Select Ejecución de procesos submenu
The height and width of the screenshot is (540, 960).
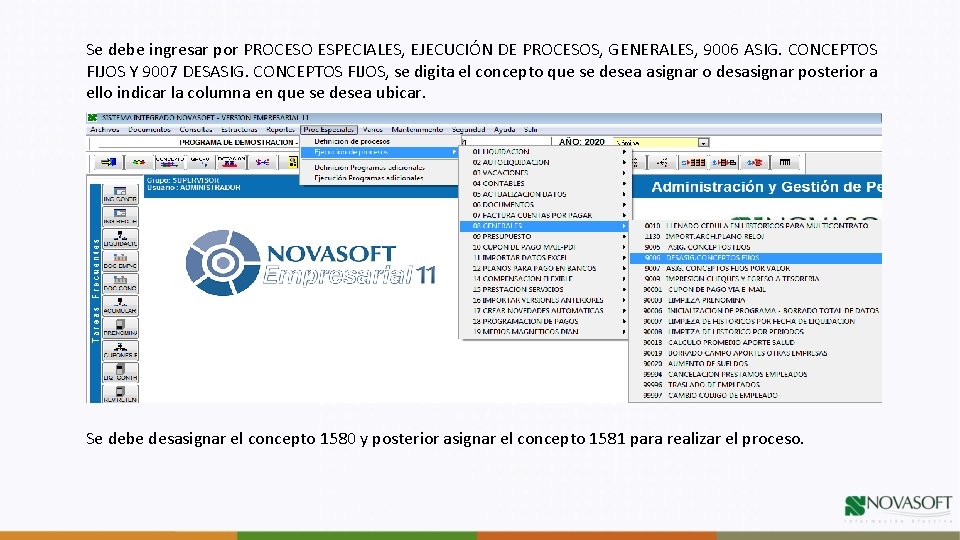[x=380, y=152]
